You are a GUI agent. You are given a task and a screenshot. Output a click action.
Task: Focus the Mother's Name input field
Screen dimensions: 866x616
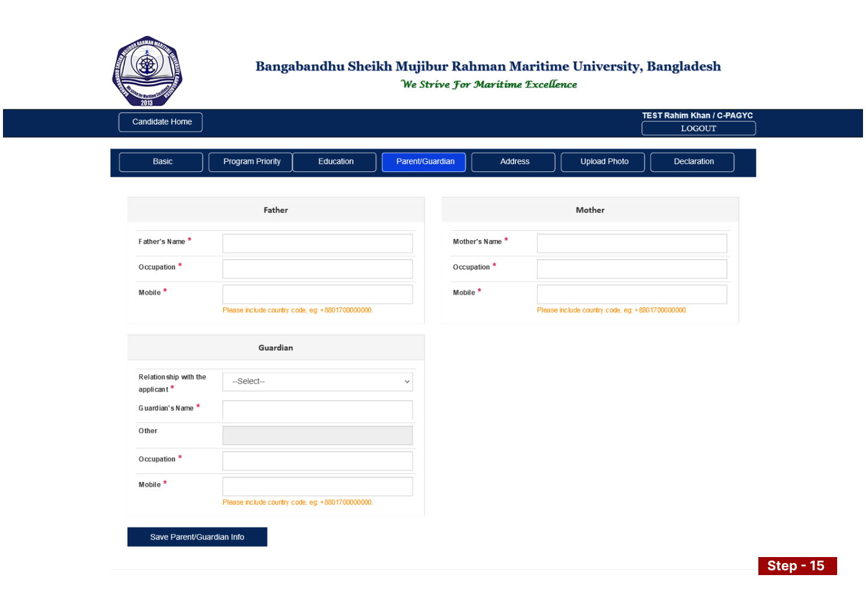tap(632, 244)
